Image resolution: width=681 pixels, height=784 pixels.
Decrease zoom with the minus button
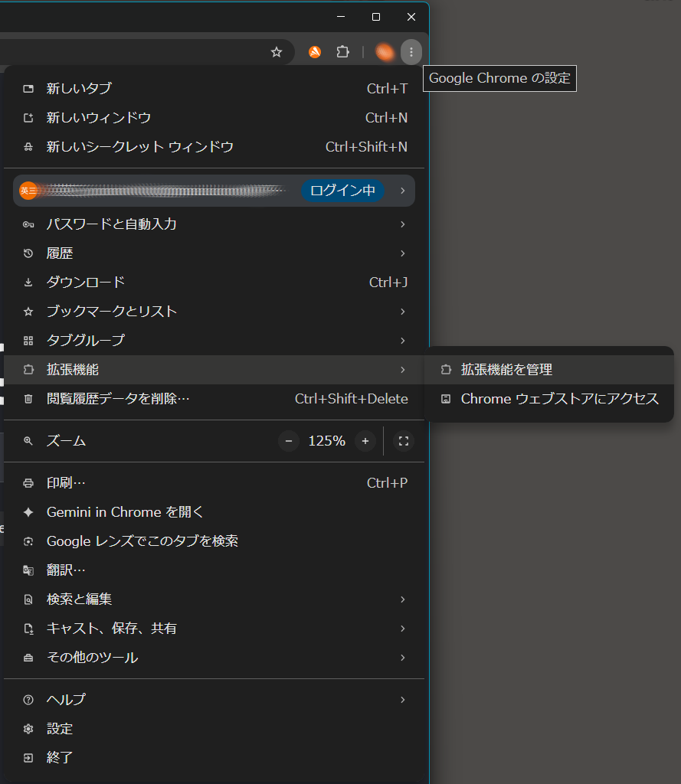[x=289, y=441]
